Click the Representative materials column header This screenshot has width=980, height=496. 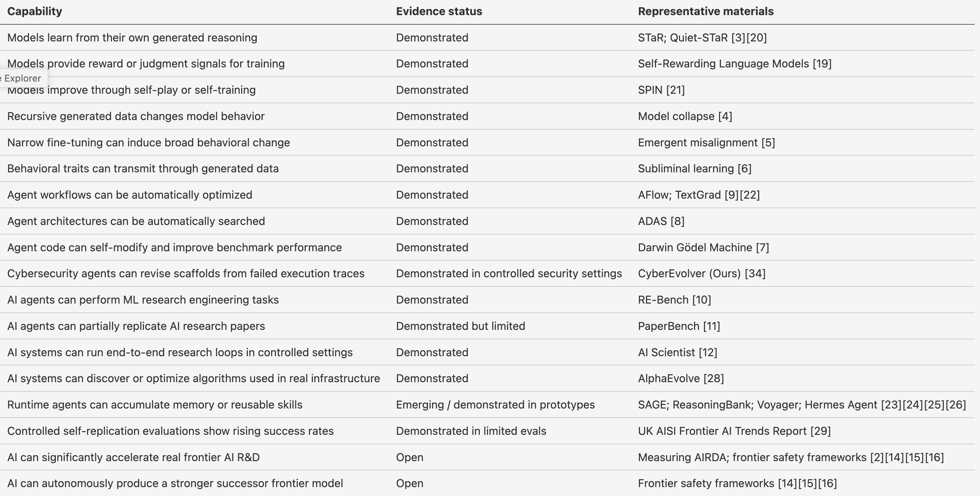[706, 12]
